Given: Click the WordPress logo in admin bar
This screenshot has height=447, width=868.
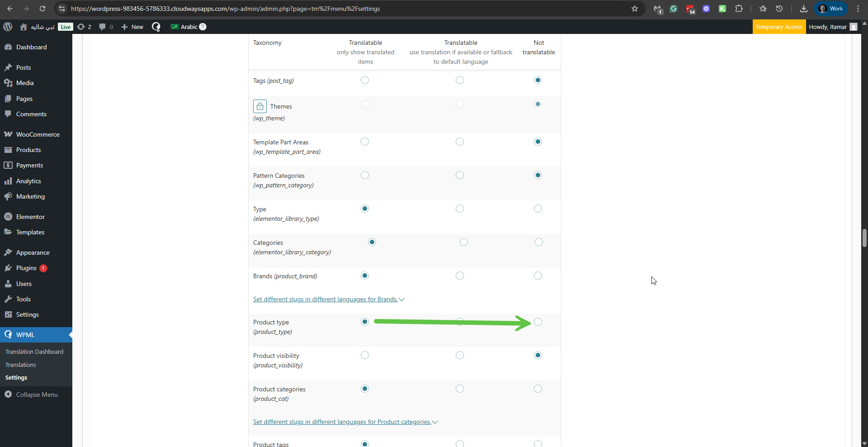Looking at the screenshot, I should pyautogui.click(x=8, y=27).
